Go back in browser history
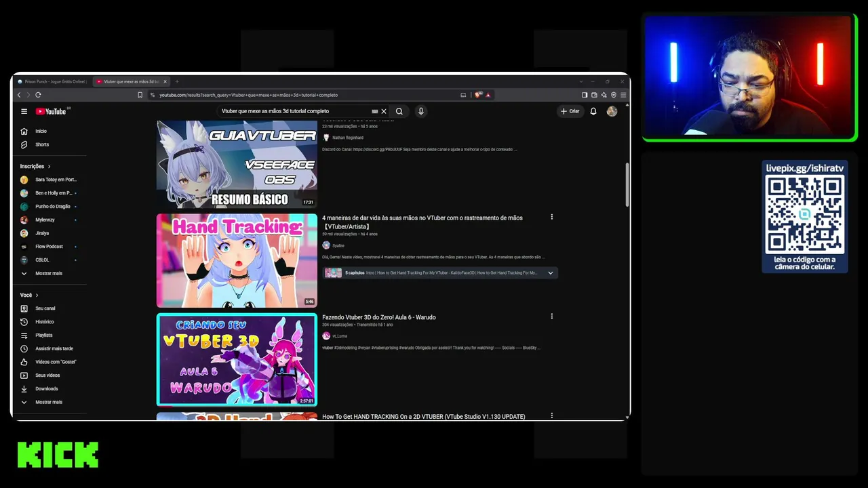 (x=19, y=95)
